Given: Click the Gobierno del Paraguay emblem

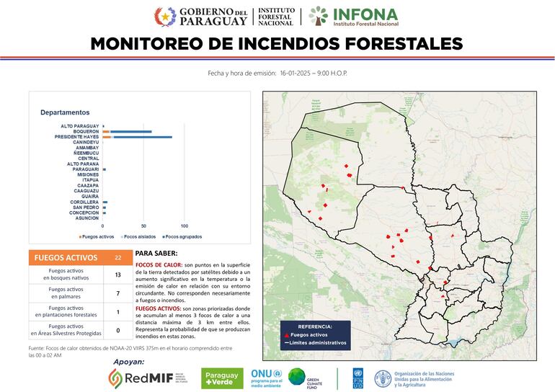Looking at the screenshot, I should (164, 17).
